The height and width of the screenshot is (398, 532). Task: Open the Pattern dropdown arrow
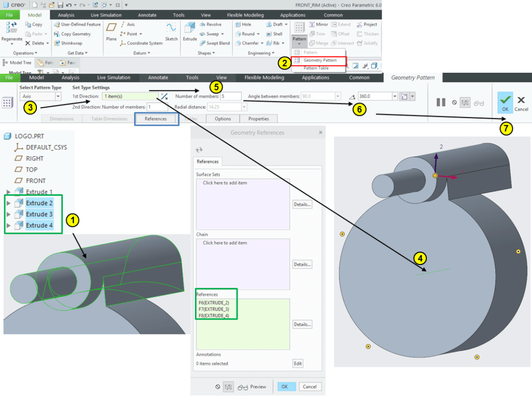(299, 45)
